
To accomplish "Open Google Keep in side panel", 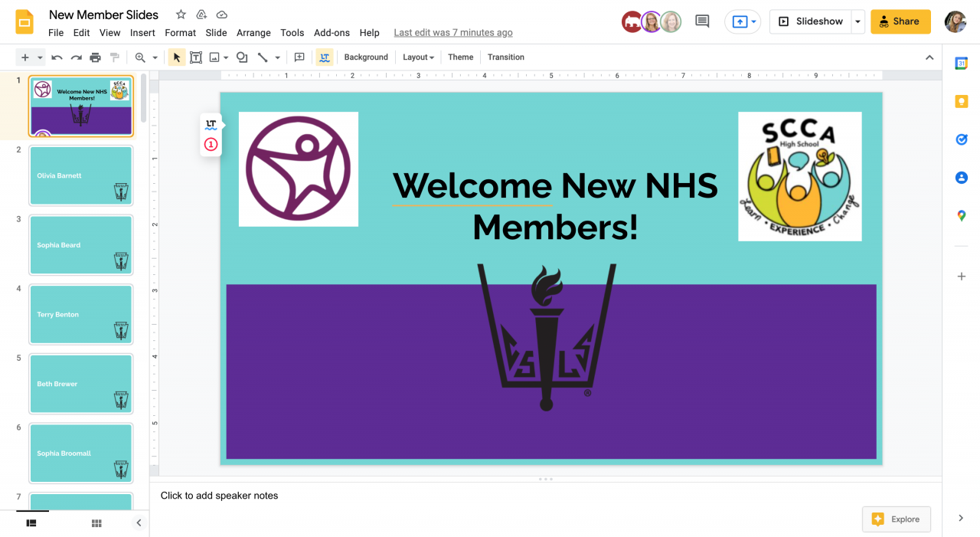I will coord(962,102).
